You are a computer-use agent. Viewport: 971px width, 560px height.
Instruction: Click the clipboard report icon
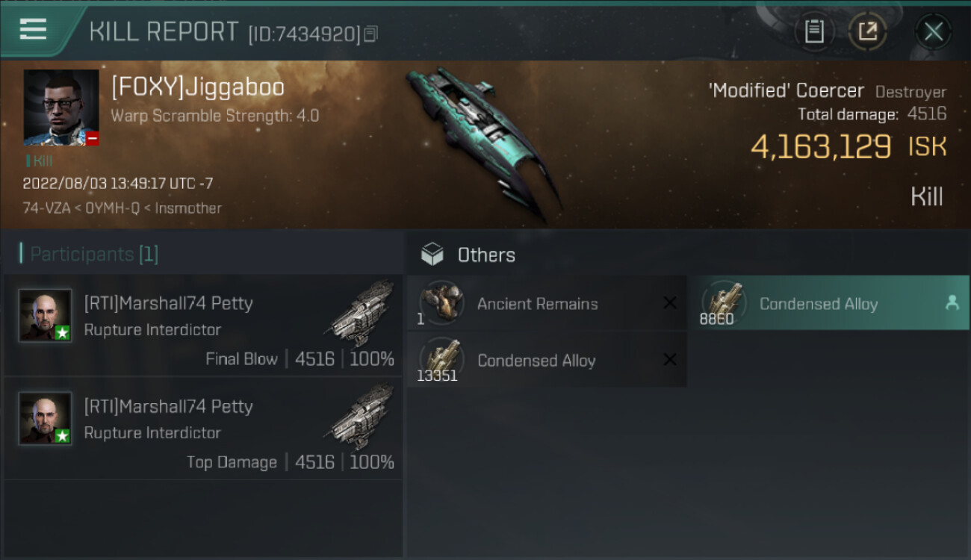(x=814, y=31)
